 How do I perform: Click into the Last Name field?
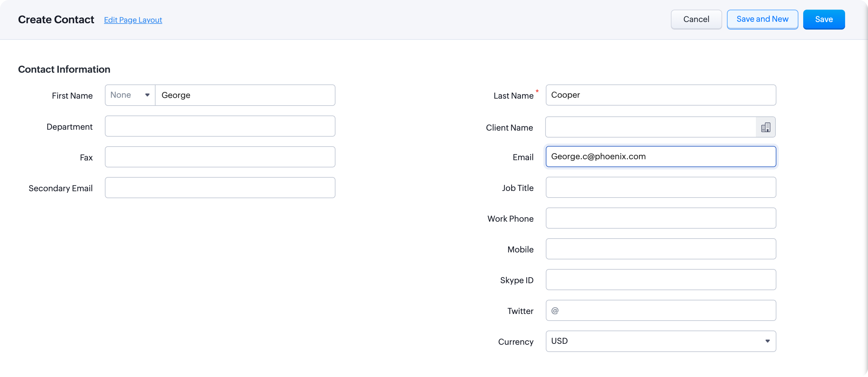pyautogui.click(x=660, y=95)
